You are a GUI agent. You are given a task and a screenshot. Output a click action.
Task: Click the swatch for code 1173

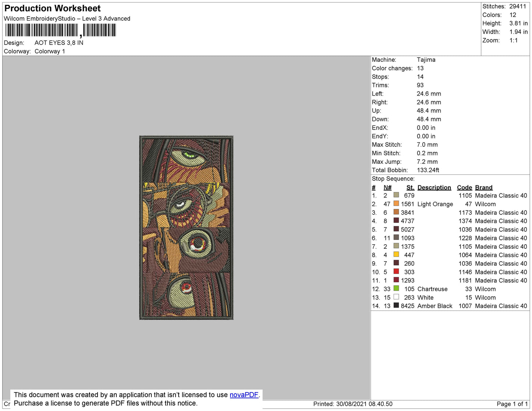(396, 212)
